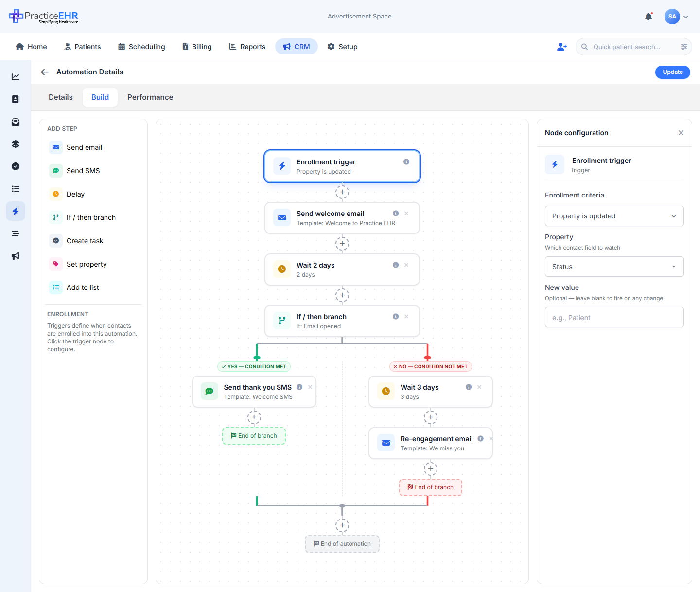Select the Wait 3 days node
Image resolution: width=700 pixels, height=592 pixels.
pyautogui.click(x=431, y=392)
